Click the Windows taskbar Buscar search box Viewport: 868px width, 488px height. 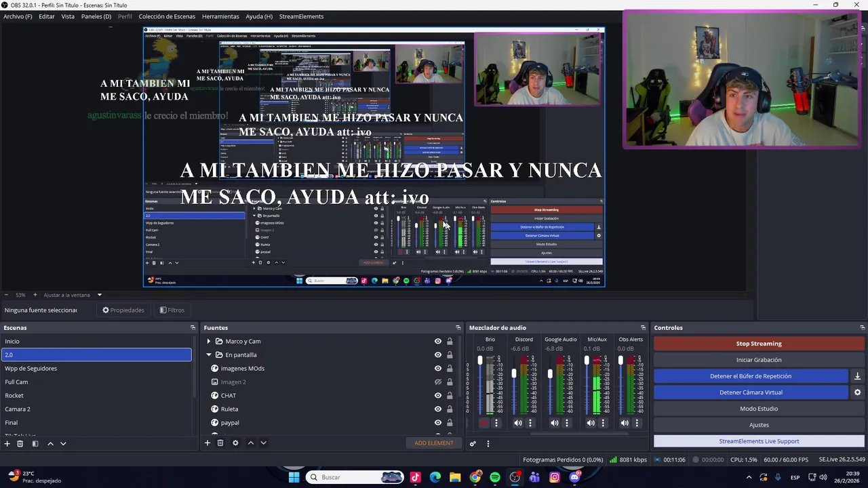[355, 477]
